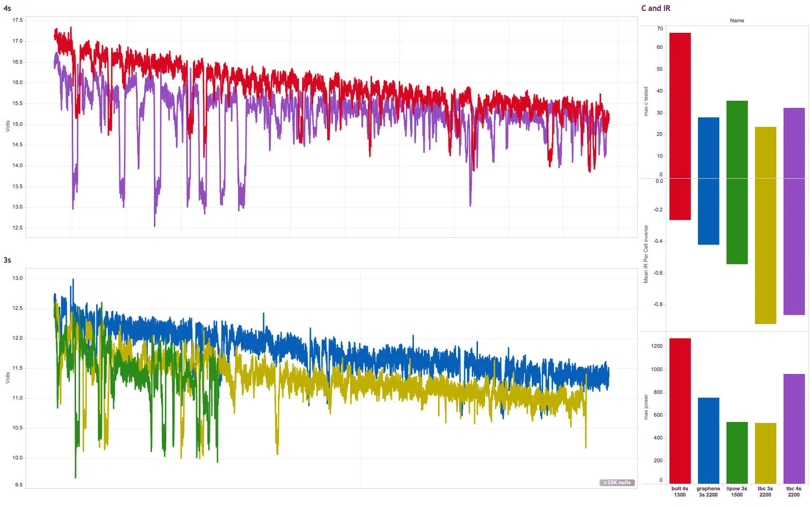Click the '3s' chart title
The image size is (812, 507).
point(7,260)
